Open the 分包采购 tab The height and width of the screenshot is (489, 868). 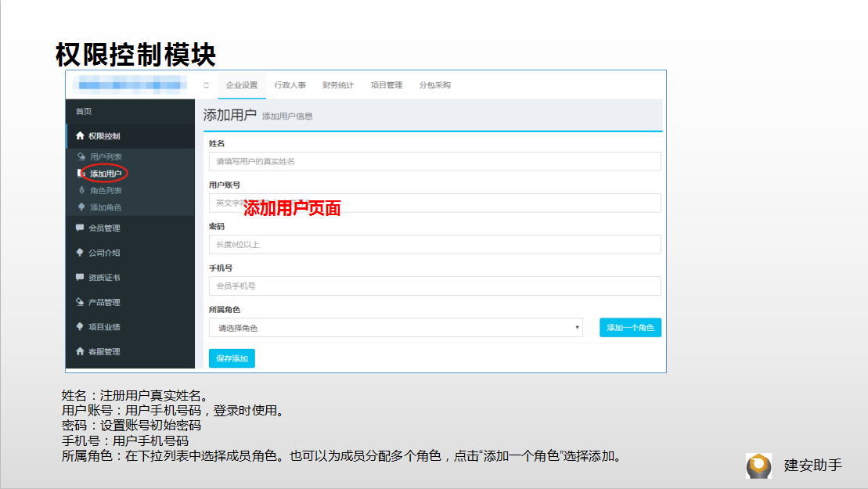click(x=434, y=85)
